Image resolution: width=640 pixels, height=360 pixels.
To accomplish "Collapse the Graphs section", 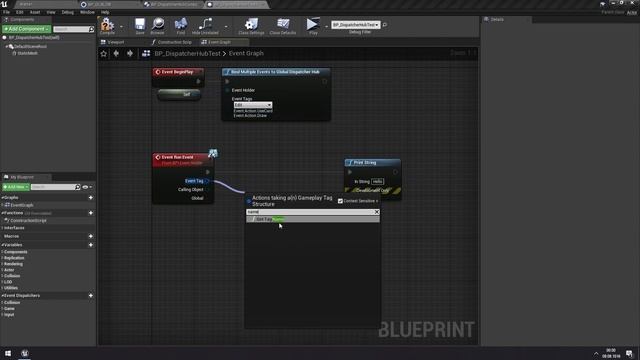I will tap(3, 198).
